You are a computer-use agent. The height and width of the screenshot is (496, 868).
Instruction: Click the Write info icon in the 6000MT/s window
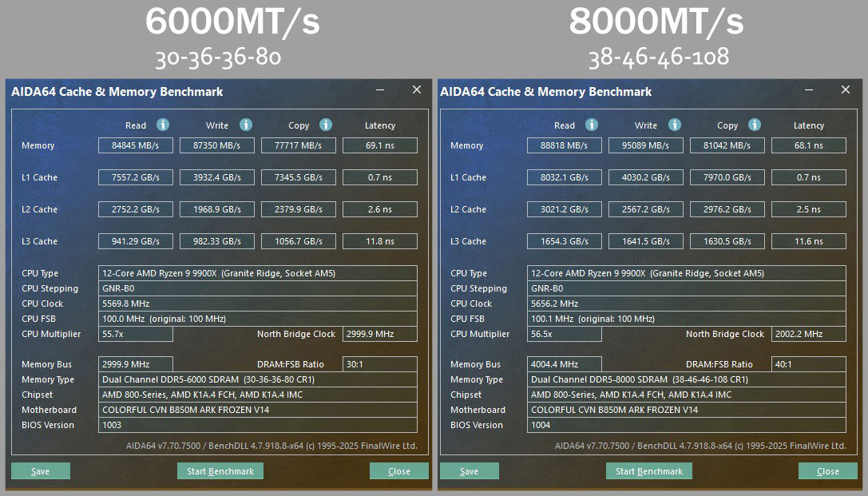[x=246, y=125]
